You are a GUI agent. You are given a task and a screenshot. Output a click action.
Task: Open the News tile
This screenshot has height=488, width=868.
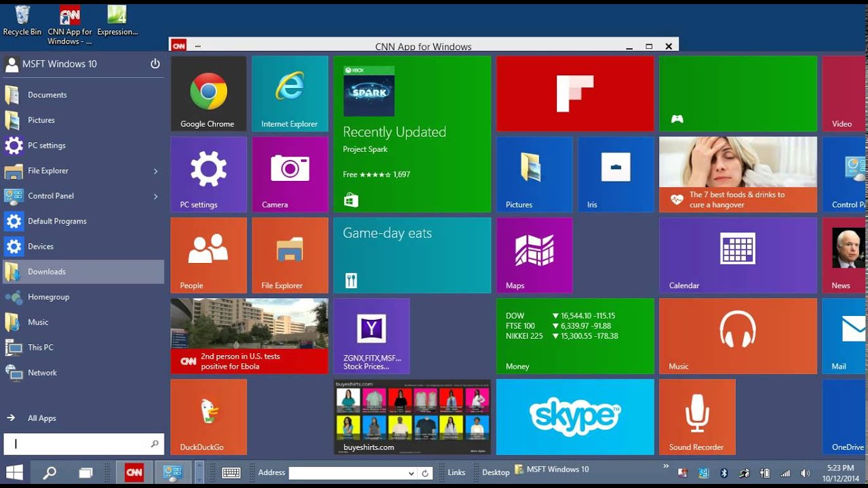845,255
